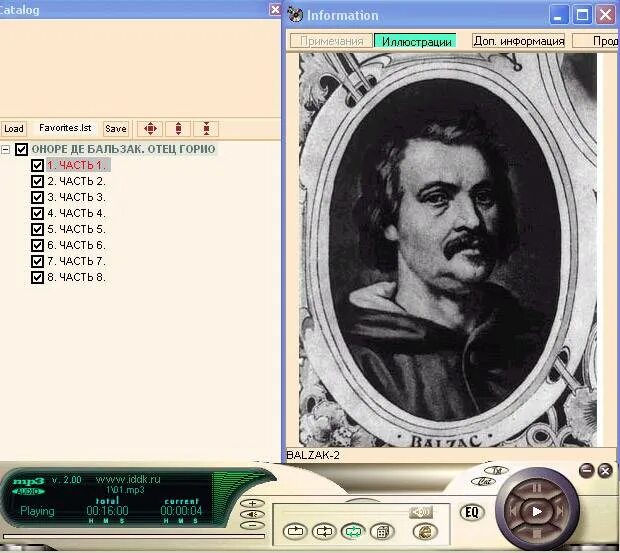Uncheck the checkbox for 4. ЧАСТЬ 4.

[x=37, y=213]
